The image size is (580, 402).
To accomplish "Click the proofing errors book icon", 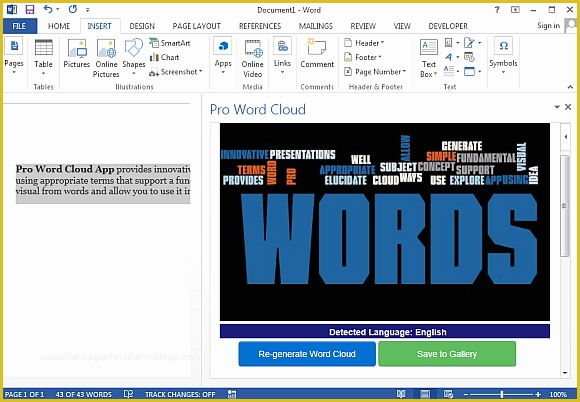I will click(x=128, y=394).
